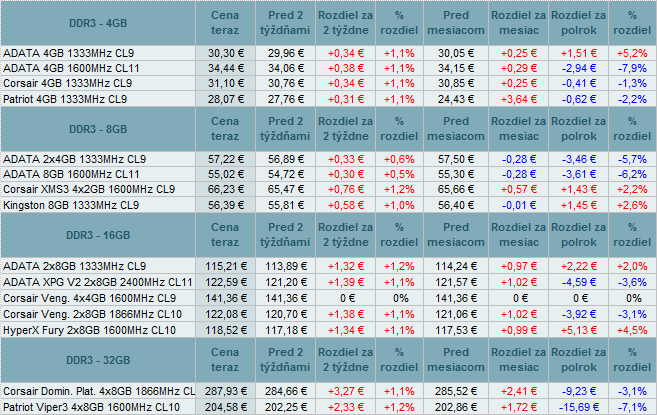Click the -2,94 € half-year difference

(579, 68)
